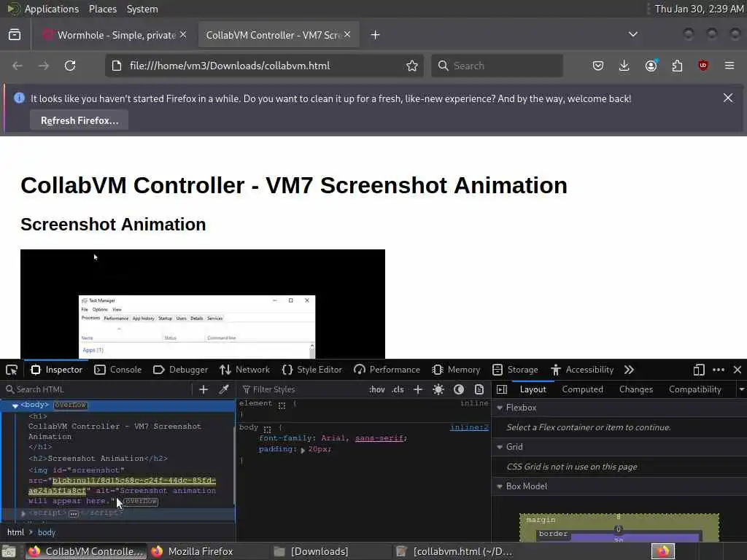Click the screenshot animation image

click(x=203, y=304)
